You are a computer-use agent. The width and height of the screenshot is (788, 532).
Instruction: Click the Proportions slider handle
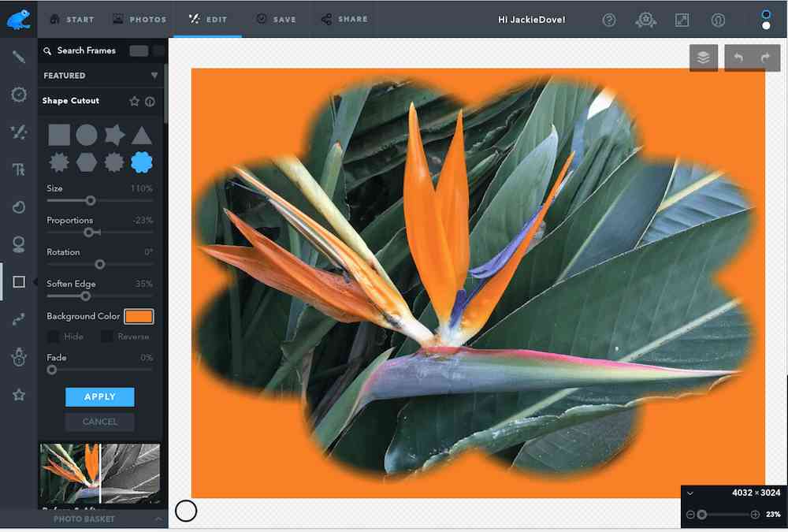click(89, 233)
